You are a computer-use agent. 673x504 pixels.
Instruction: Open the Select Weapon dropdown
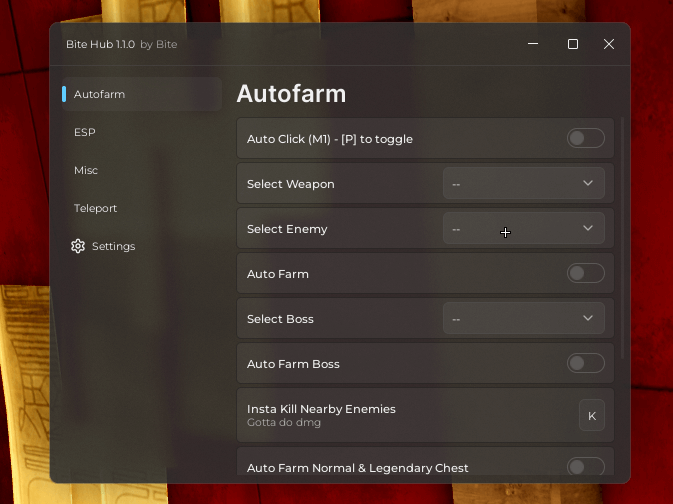(524, 183)
